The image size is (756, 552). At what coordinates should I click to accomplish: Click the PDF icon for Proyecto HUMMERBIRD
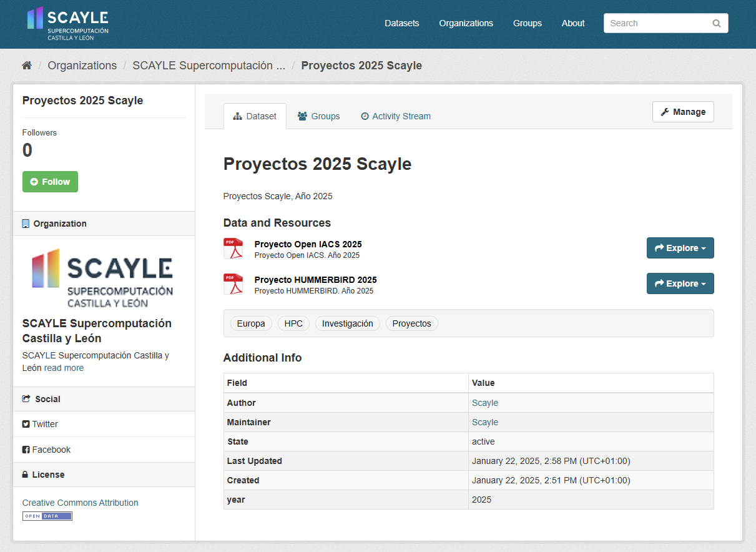(233, 284)
